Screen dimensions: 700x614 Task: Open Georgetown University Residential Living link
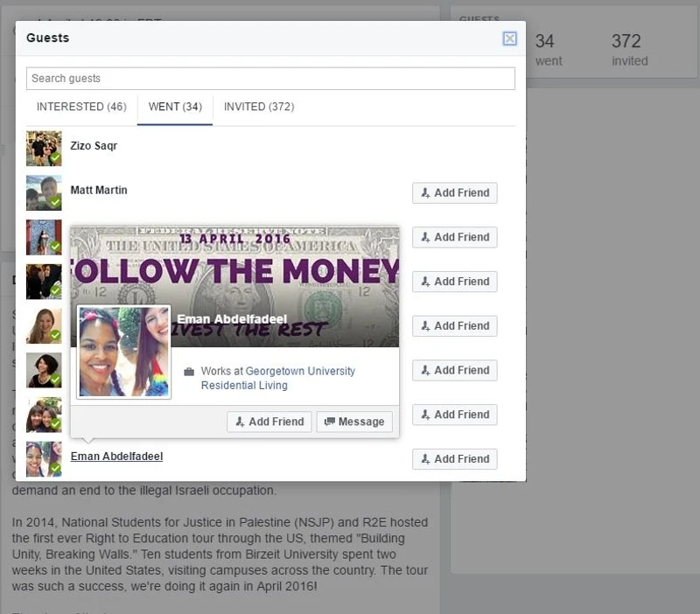click(278, 378)
